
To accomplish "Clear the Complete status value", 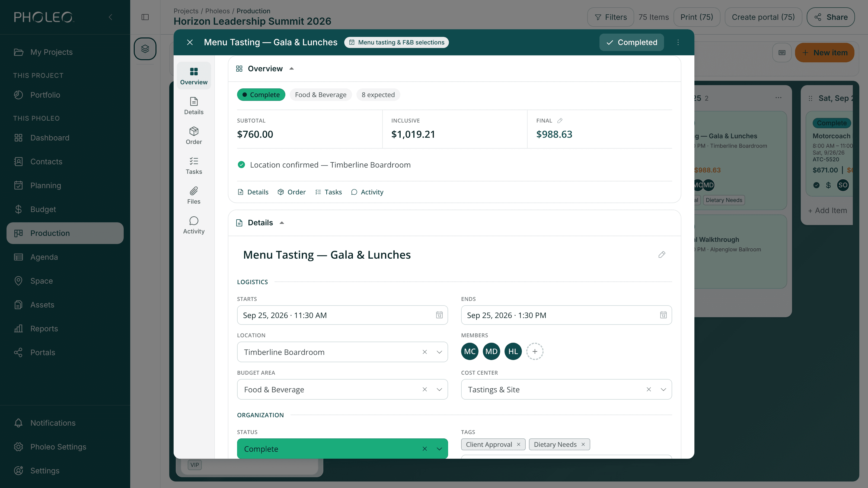I will pos(425,449).
